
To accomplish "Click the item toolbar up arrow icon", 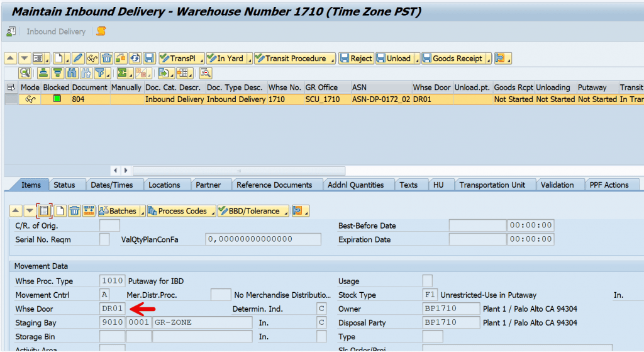I will click(16, 211).
